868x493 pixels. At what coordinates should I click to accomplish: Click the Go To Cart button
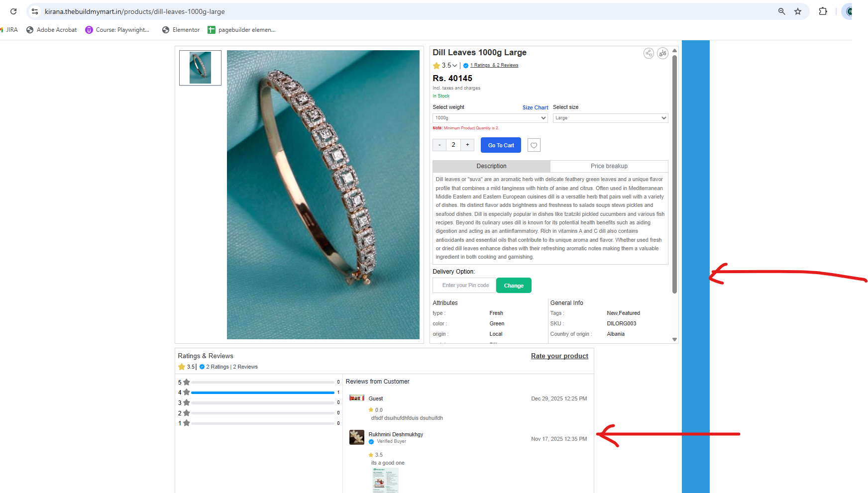pyautogui.click(x=501, y=145)
